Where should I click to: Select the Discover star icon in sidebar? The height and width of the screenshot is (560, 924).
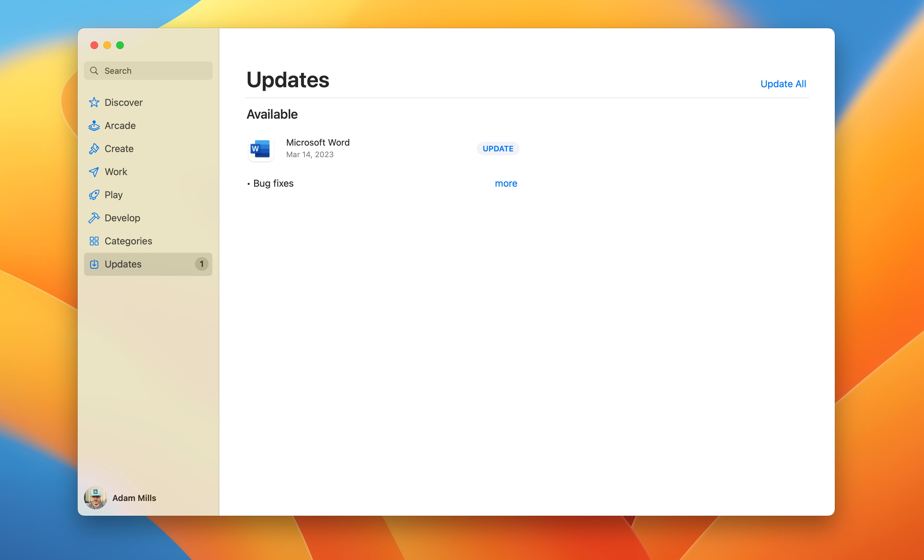click(x=95, y=102)
